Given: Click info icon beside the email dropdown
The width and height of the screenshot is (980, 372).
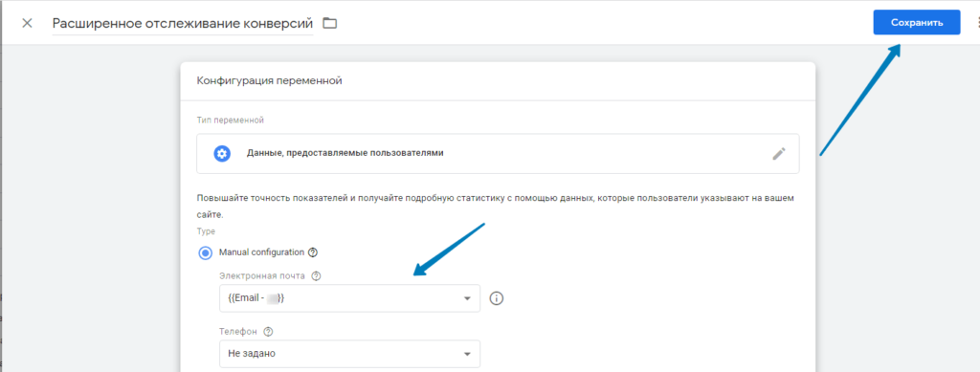Looking at the screenshot, I should coord(497,298).
